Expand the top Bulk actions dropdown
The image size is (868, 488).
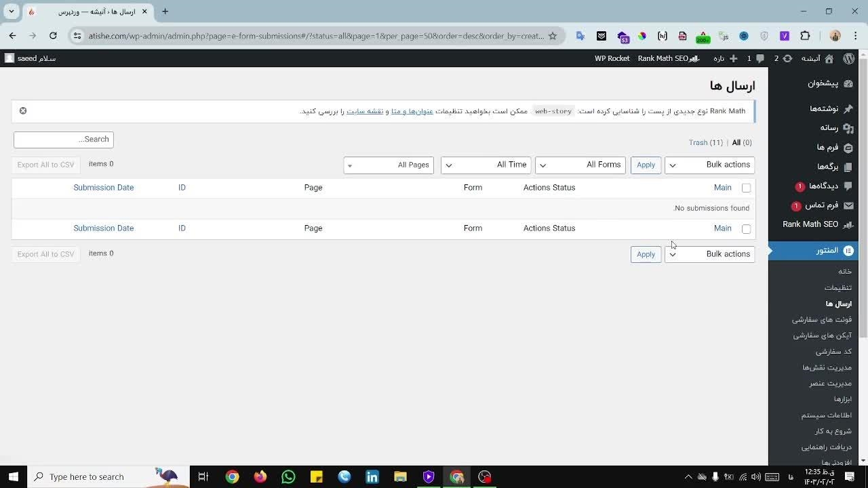click(x=709, y=165)
